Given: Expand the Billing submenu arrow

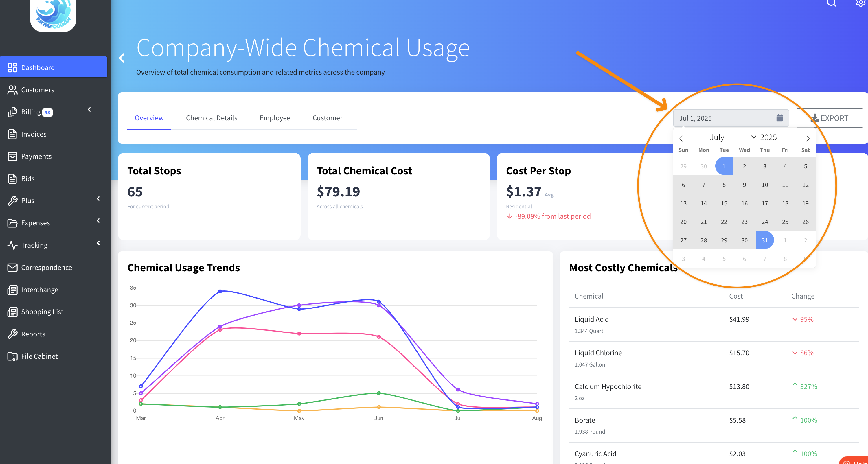Looking at the screenshot, I should (x=89, y=110).
